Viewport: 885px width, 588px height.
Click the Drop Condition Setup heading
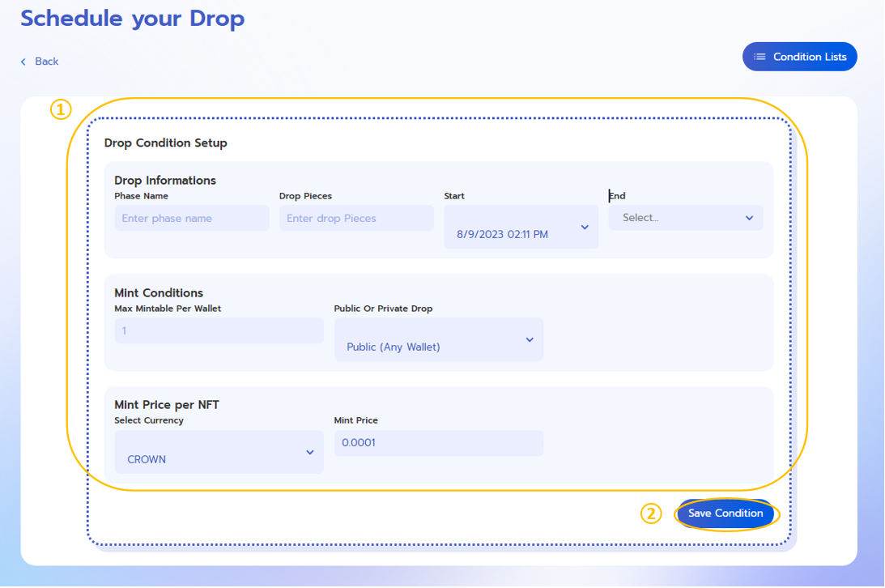pyautogui.click(x=166, y=143)
